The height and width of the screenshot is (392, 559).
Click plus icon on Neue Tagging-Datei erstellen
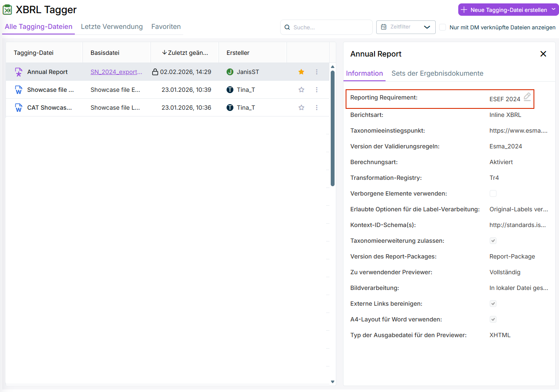coord(464,9)
